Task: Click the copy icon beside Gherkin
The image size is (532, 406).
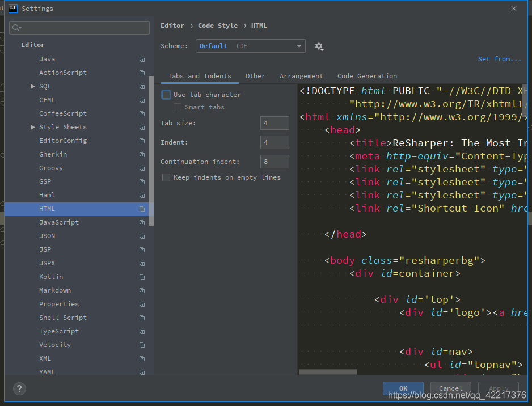Action: click(x=142, y=154)
